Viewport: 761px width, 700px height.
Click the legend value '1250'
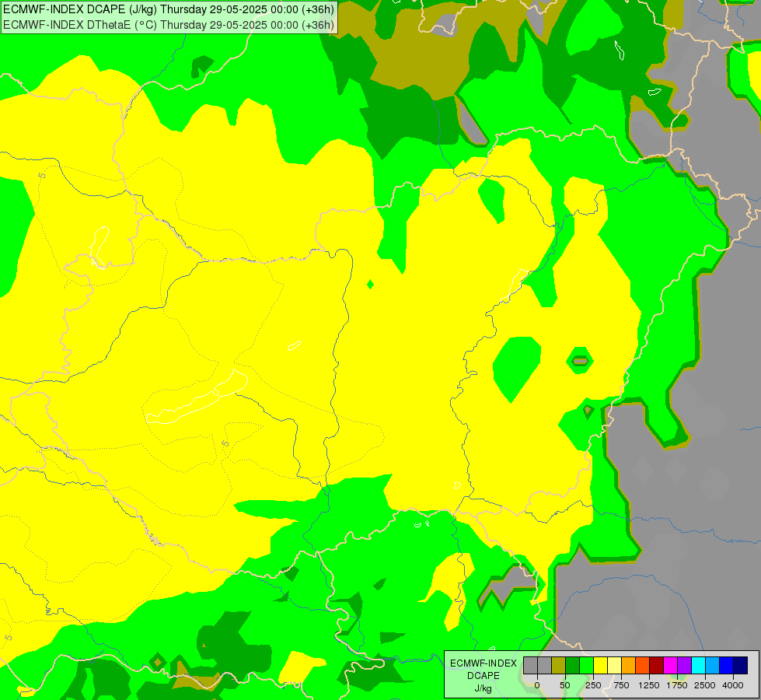pyautogui.click(x=649, y=685)
